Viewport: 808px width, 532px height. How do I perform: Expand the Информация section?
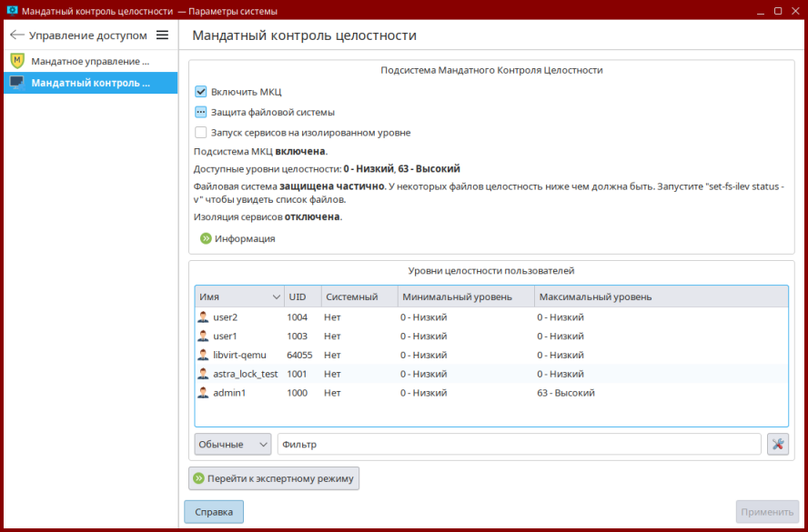(x=244, y=239)
